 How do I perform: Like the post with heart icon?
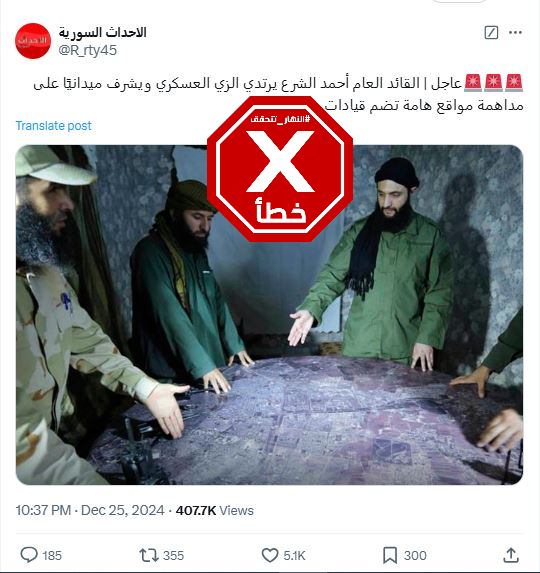[270, 555]
